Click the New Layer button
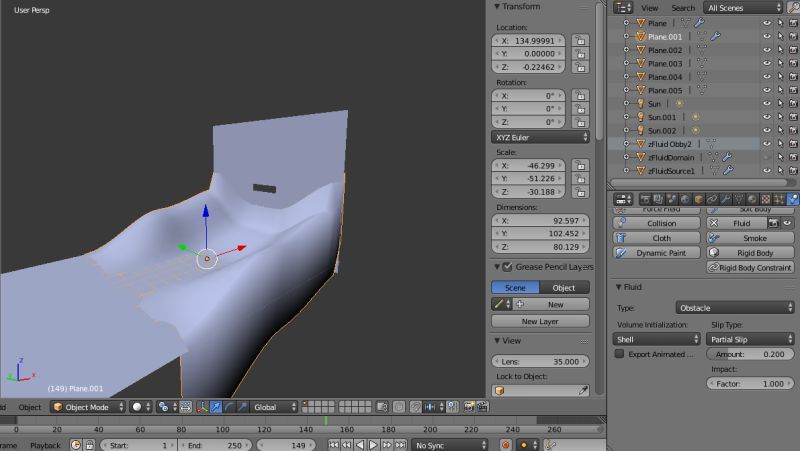The height and width of the screenshot is (451, 800). click(540, 321)
